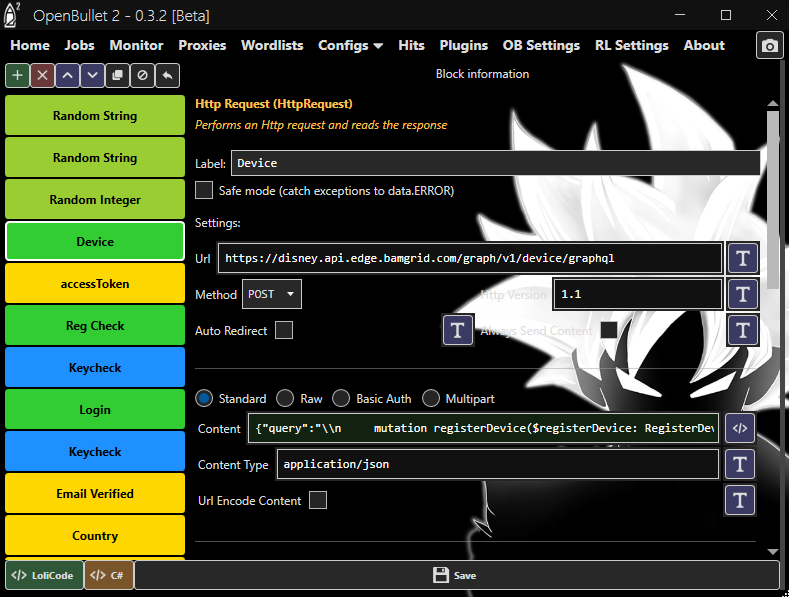Click the Label input field containing Device
This screenshot has width=789, height=597.
(x=495, y=163)
